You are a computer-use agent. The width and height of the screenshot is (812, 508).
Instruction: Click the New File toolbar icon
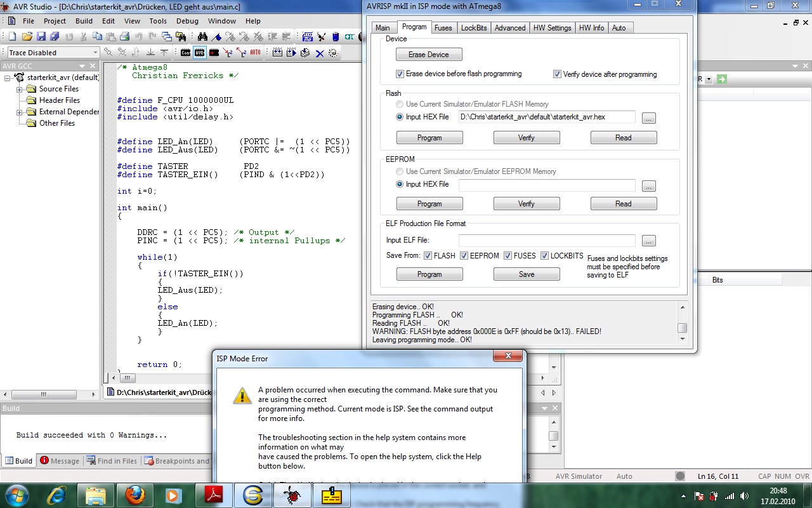click(12, 37)
